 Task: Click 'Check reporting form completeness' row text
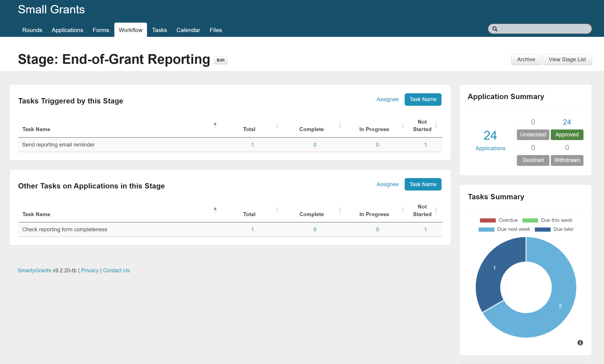(65, 229)
